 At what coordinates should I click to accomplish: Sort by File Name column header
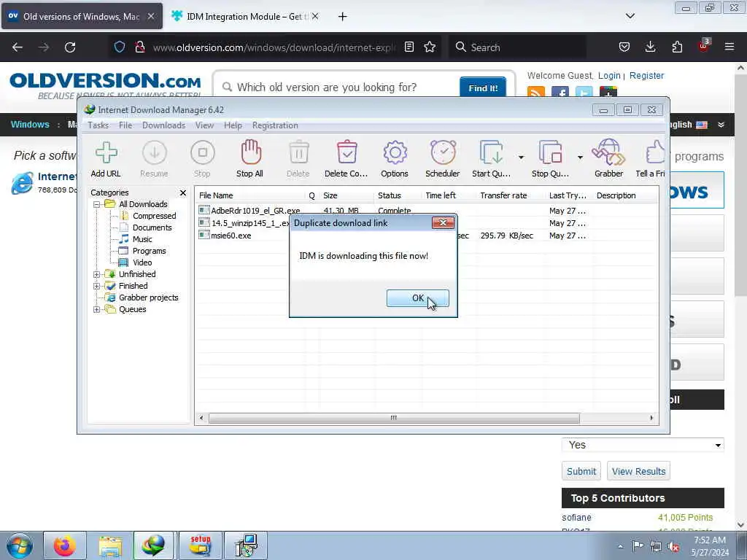[x=250, y=195]
